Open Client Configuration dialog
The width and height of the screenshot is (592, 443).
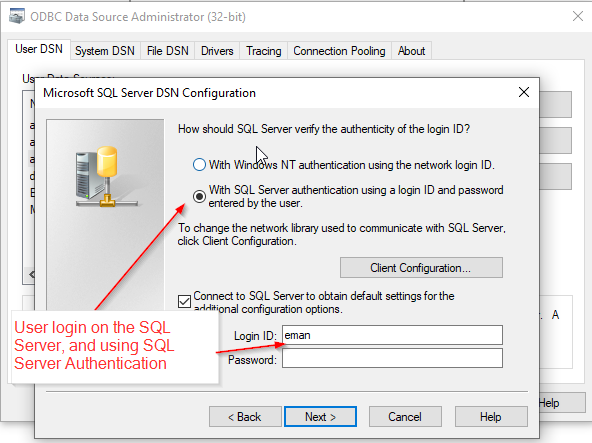point(421,268)
